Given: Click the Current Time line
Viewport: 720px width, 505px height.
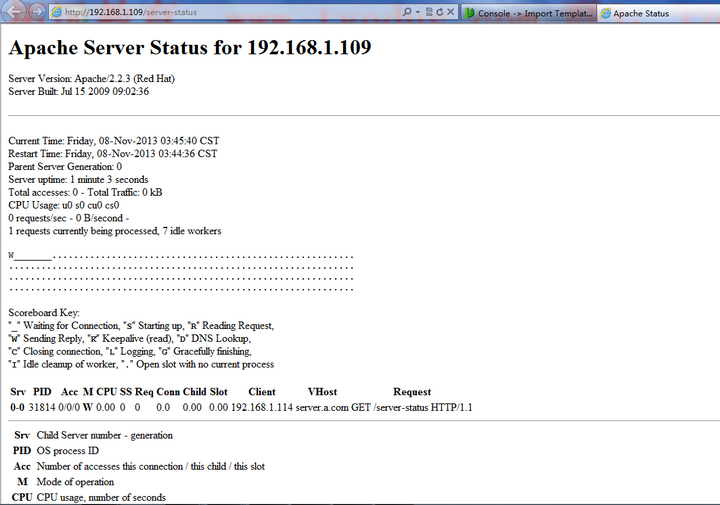Looking at the screenshot, I should point(114,141).
